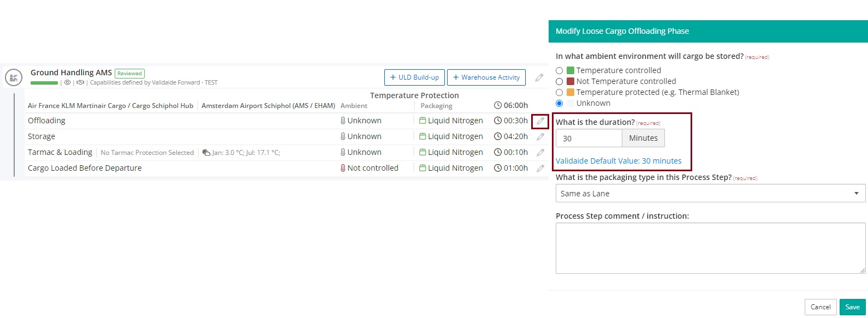Click the eye visibility icon under Ground Handling AMS

(68, 83)
